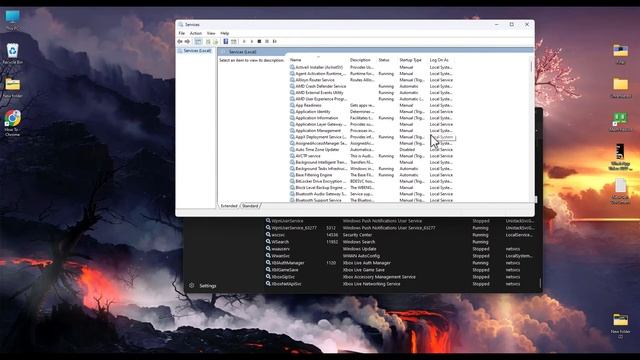Select the BitLocker Drive Encryption service
This screenshot has height=360, width=640.
click(x=371, y=181)
